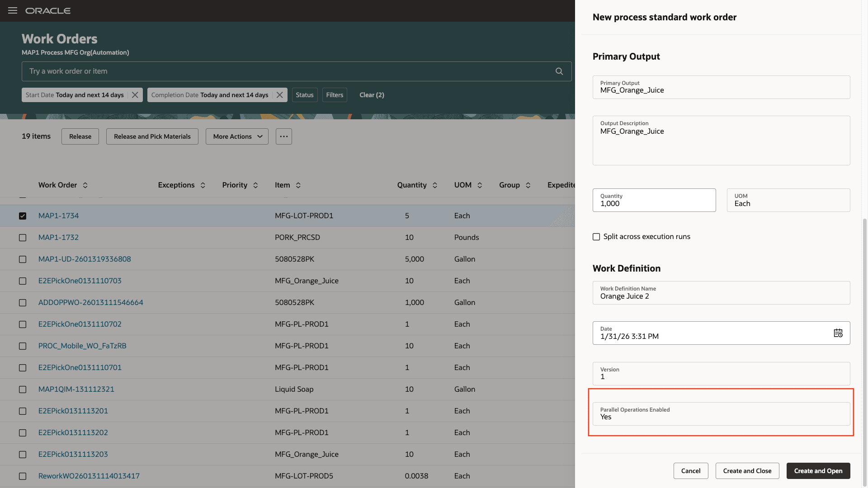Check the E2EPickOne0131110703 row checkbox
The image size is (868, 488).
23,281
